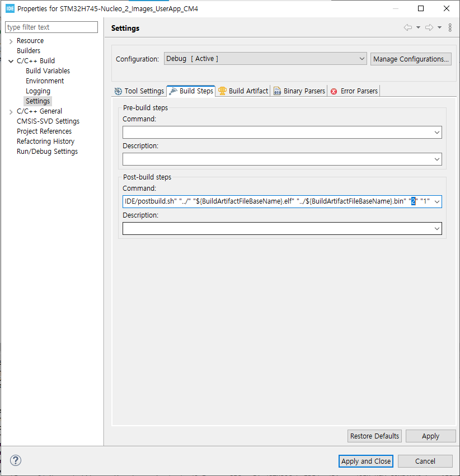Open the Configuration Debug dropdown
This screenshot has height=476, width=460.
tap(265, 59)
